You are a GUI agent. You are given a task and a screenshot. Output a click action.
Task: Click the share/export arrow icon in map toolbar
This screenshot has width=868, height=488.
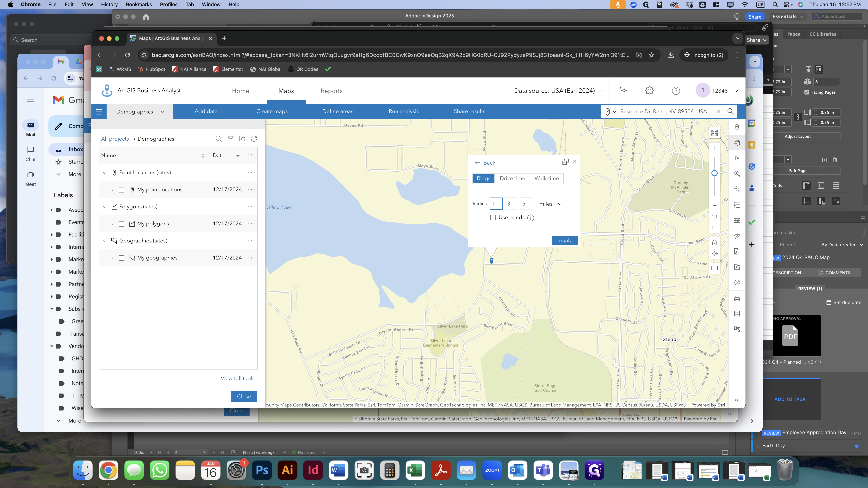point(737,267)
